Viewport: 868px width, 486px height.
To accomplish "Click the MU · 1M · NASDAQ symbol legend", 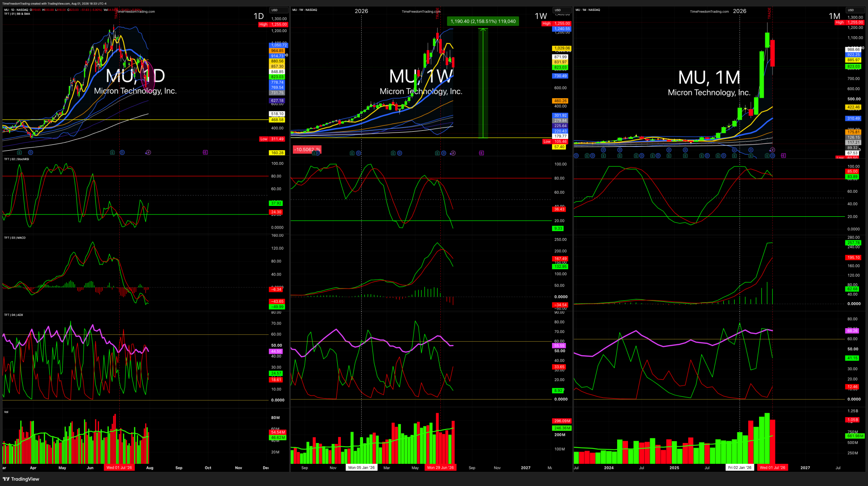I will [x=588, y=10].
